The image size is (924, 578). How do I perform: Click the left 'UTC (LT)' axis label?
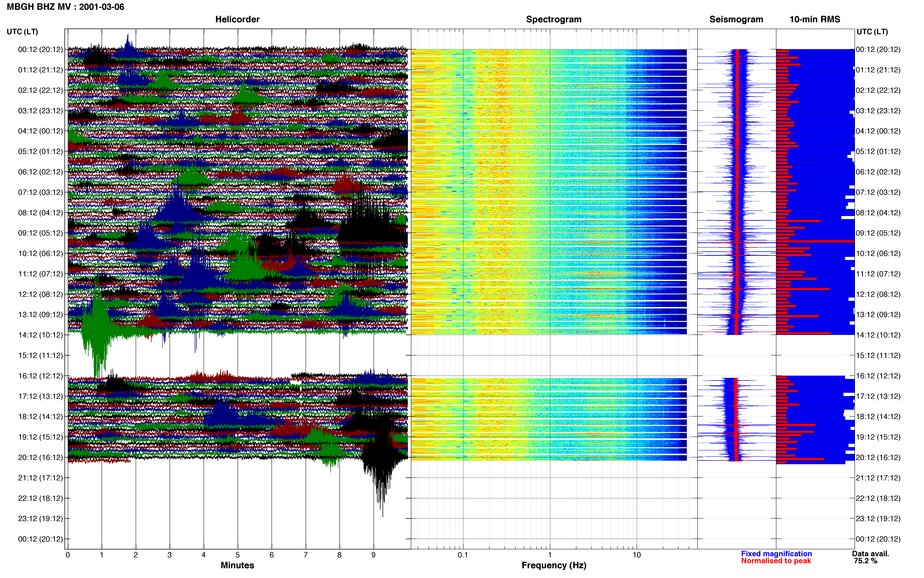tap(22, 32)
